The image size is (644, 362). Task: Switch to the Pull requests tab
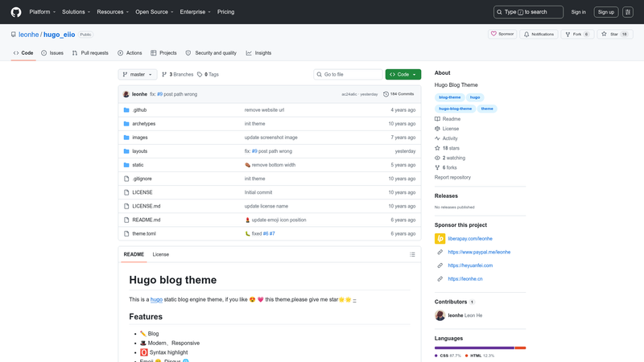pyautogui.click(x=90, y=53)
